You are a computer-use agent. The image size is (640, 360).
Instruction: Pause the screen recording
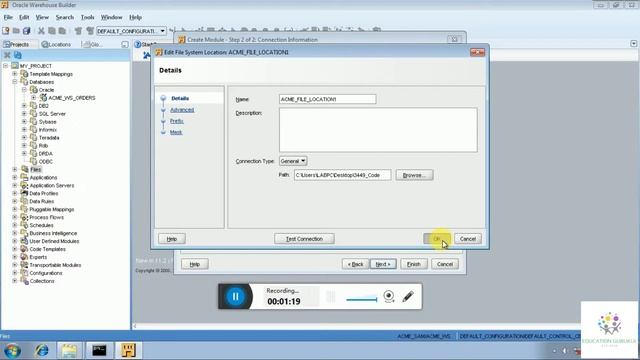pos(236,296)
